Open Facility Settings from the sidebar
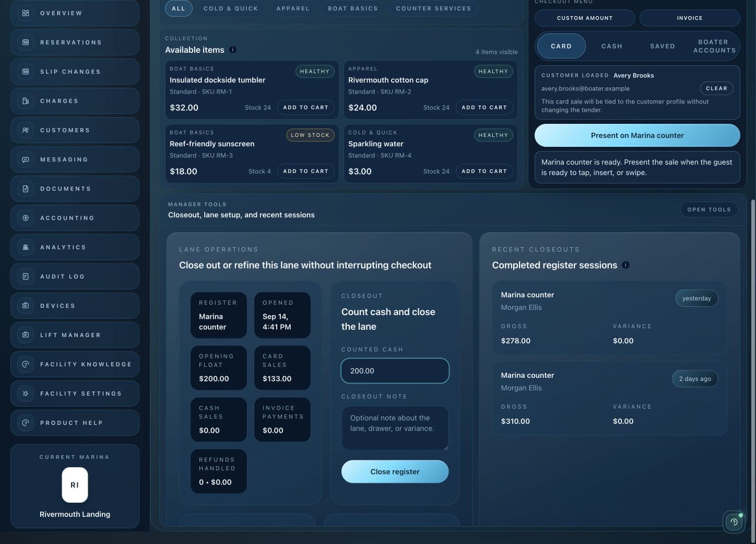 75,393
